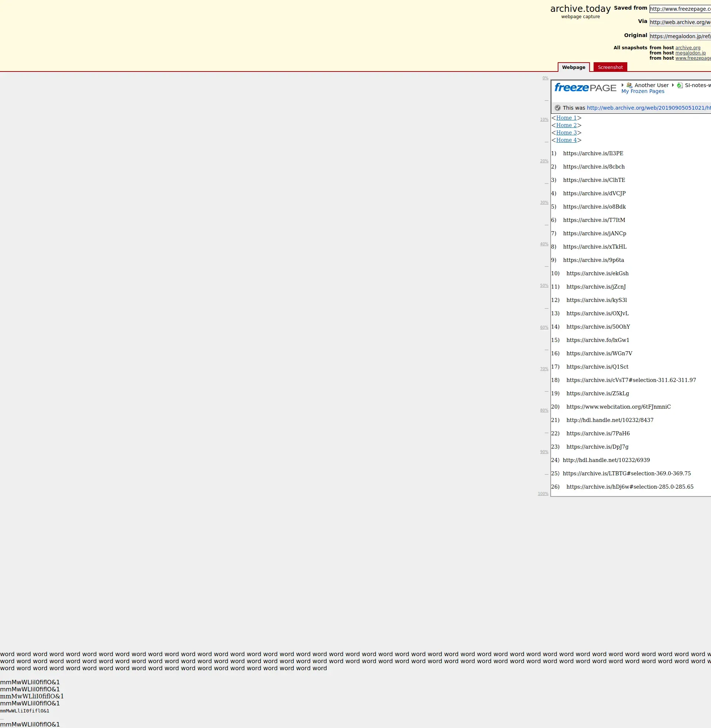
Task: Open the Home 1 link
Action: tap(566, 118)
